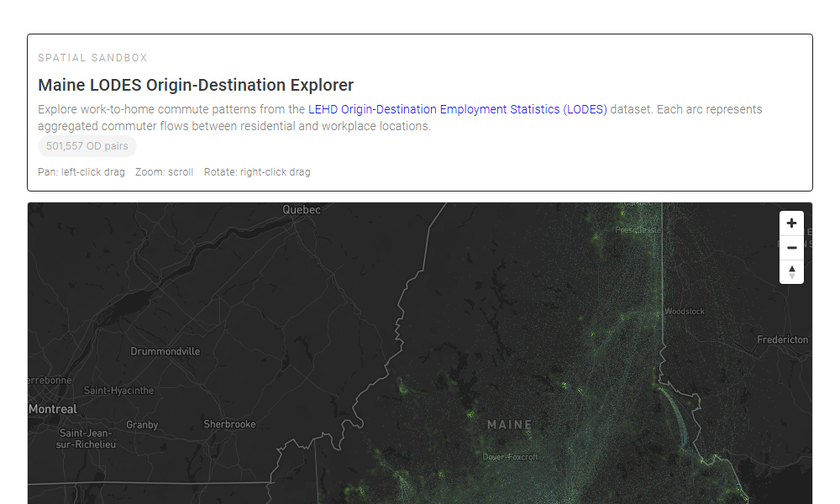The image size is (840, 504).
Task: Click the zoom-in "+" map control
Action: 791,223
